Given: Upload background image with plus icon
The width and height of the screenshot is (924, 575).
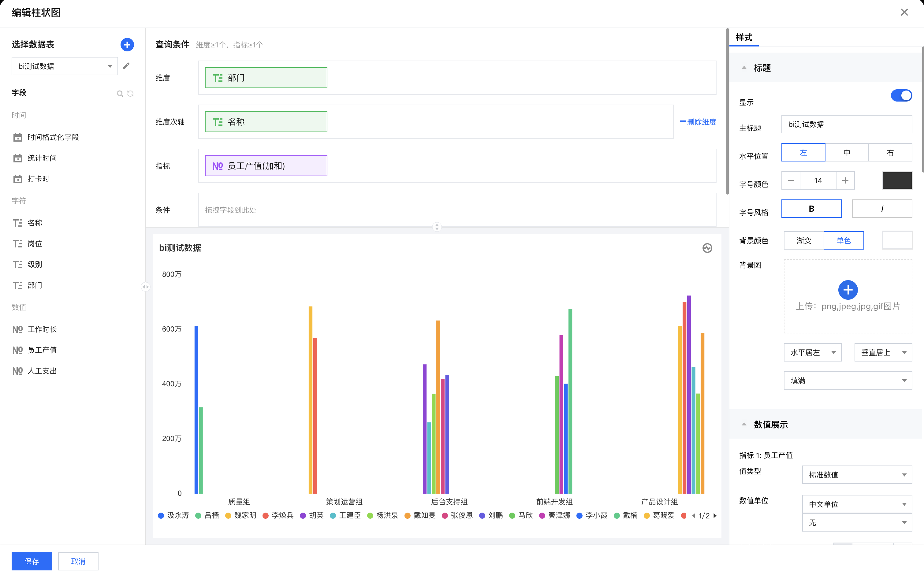Looking at the screenshot, I should [x=848, y=290].
